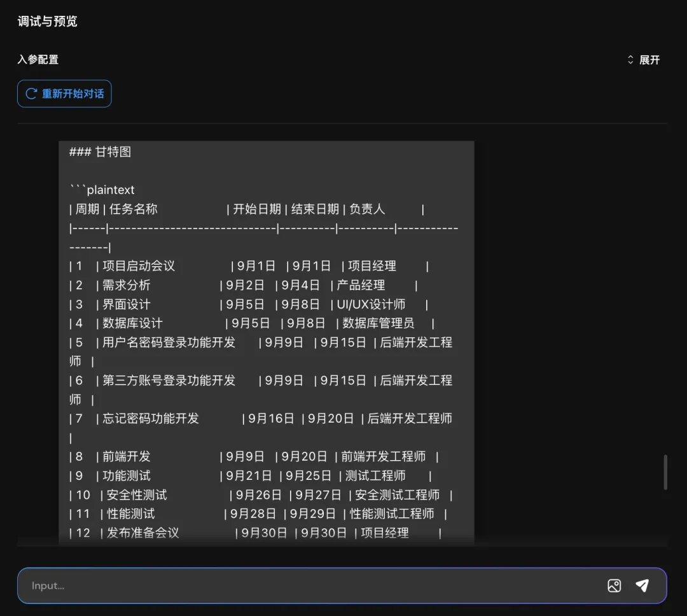Image resolution: width=687 pixels, height=616 pixels.
Task: Click the 界面设计 task text
Action: click(126, 304)
